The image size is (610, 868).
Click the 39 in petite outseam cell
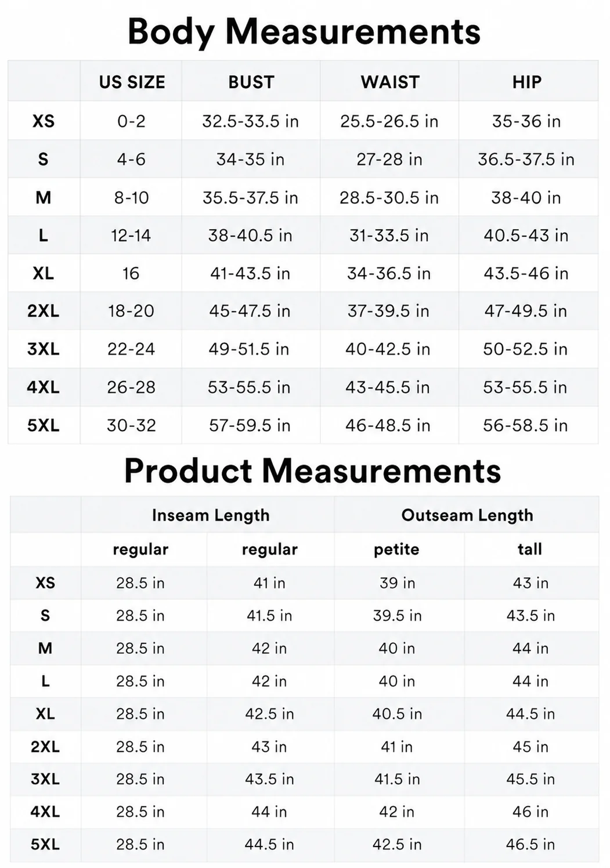[x=398, y=583]
